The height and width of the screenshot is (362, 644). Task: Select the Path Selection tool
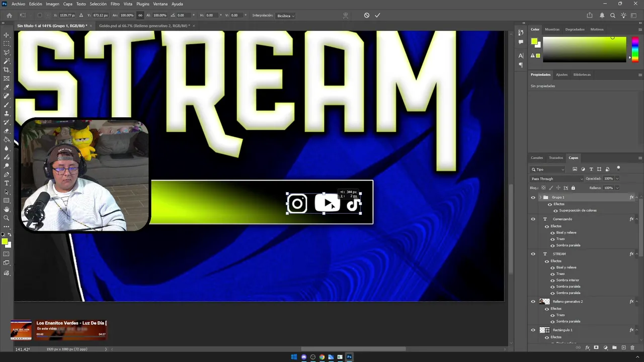coord(7,192)
